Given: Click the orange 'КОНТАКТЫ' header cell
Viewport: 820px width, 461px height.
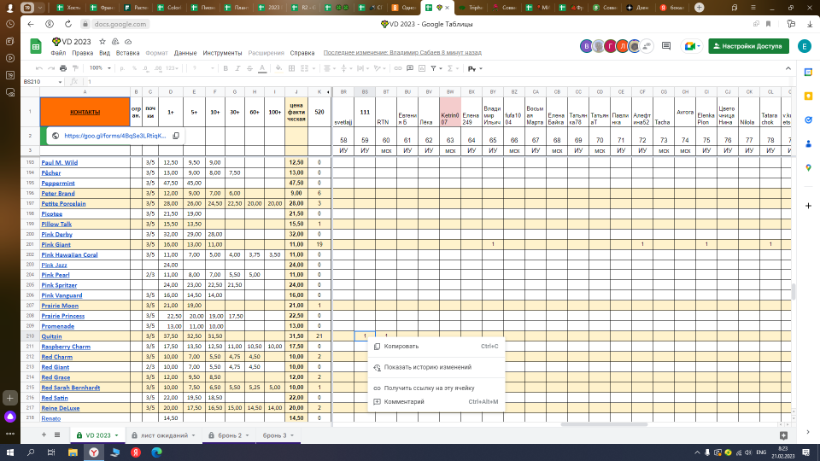Looking at the screenshot, I should click(x=84, y=113).
